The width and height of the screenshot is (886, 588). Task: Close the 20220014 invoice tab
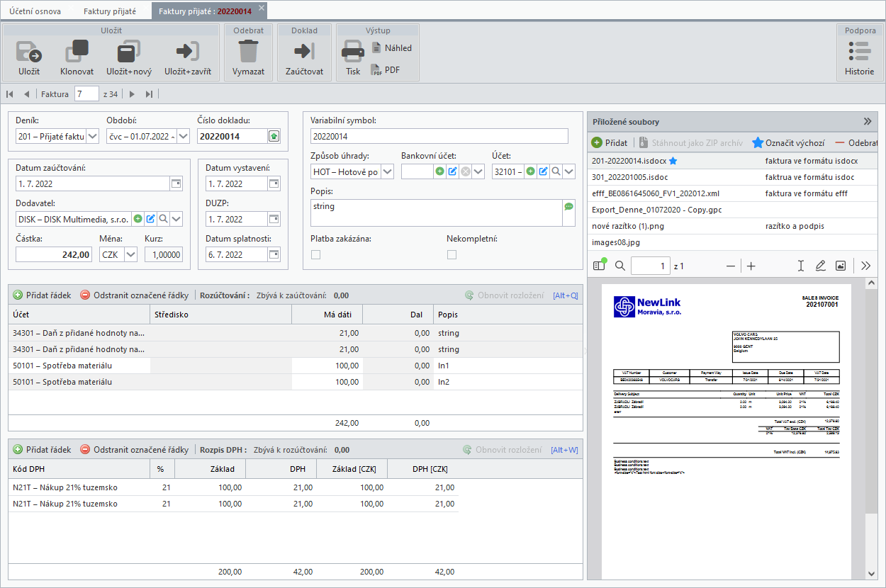coord(261,9)
